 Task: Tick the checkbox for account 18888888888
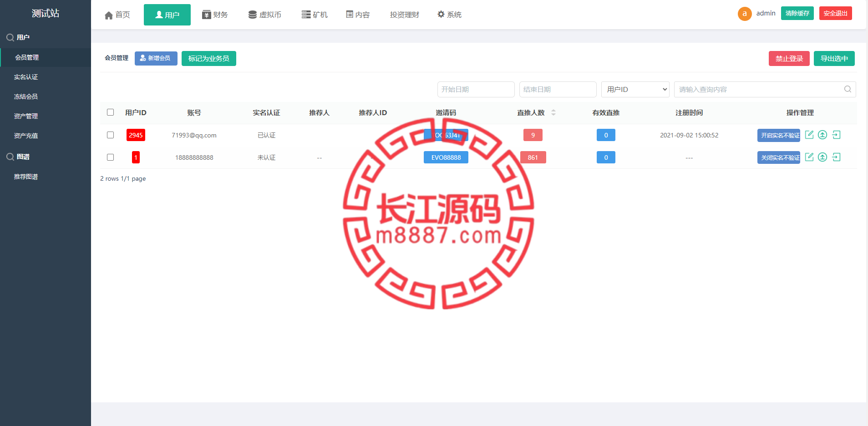coord(110,157)
